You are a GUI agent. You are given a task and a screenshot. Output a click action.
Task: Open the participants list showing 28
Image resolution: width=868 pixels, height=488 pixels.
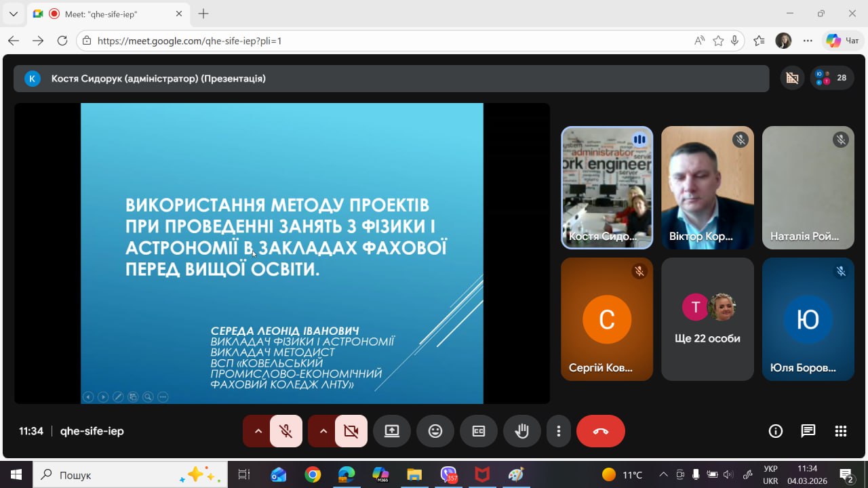click(832, 78)
